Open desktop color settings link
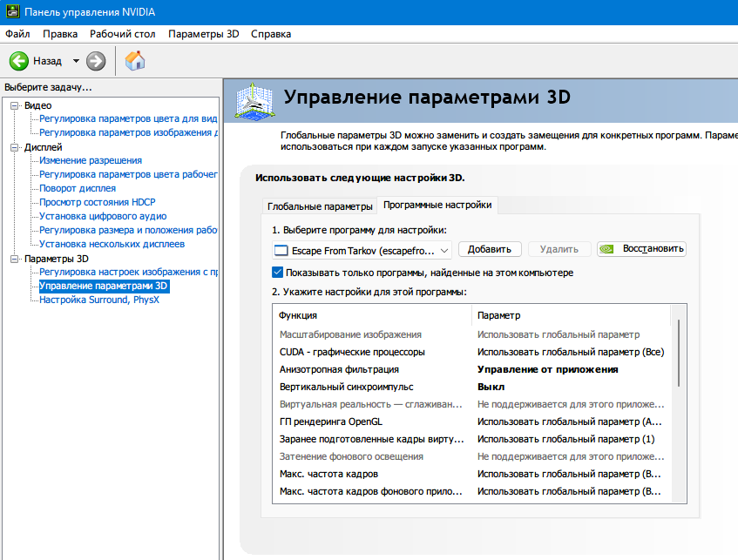 [128, 174]
